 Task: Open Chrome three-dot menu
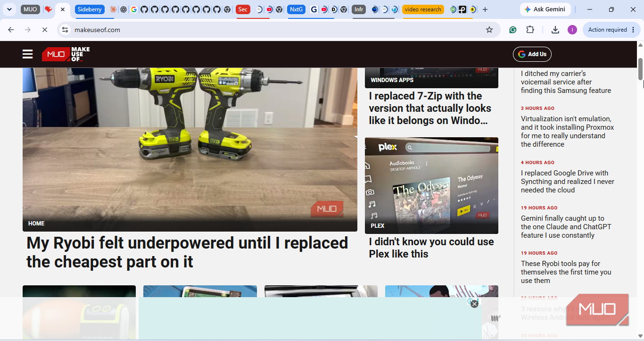tap(633, 30)
